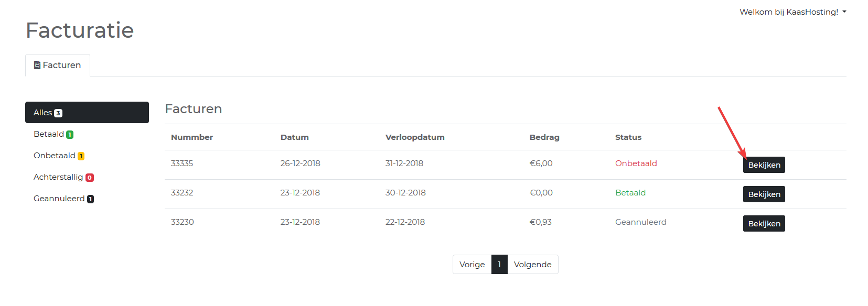Image resolution: width=868 pixels, height=306 pixels.
Task: Click the red Onbetaald status text
Action: coord(636,163)
